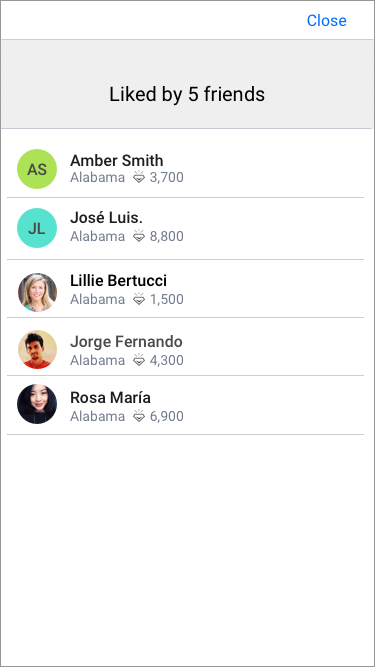Click diamond icon beside 4,300

139,360
